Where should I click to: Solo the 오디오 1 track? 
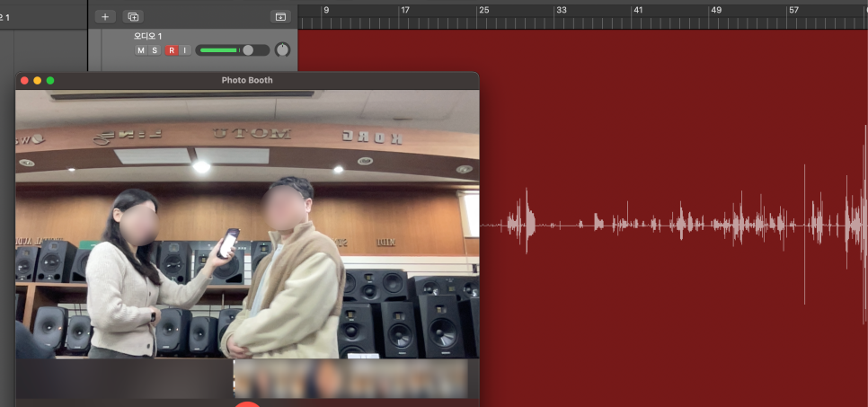click(x=155, y=50)
